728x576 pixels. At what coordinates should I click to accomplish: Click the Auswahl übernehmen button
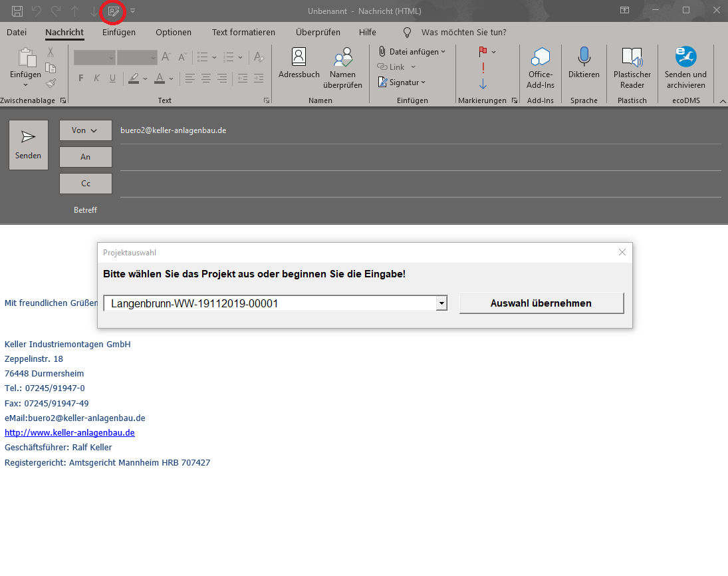coord(541,303)
